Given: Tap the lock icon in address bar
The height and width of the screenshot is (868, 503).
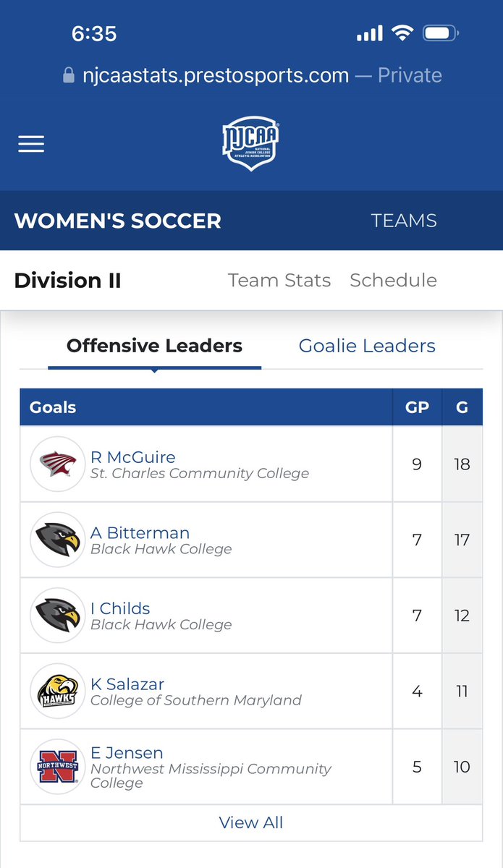Looking at the screenshot, I should 69,75.
